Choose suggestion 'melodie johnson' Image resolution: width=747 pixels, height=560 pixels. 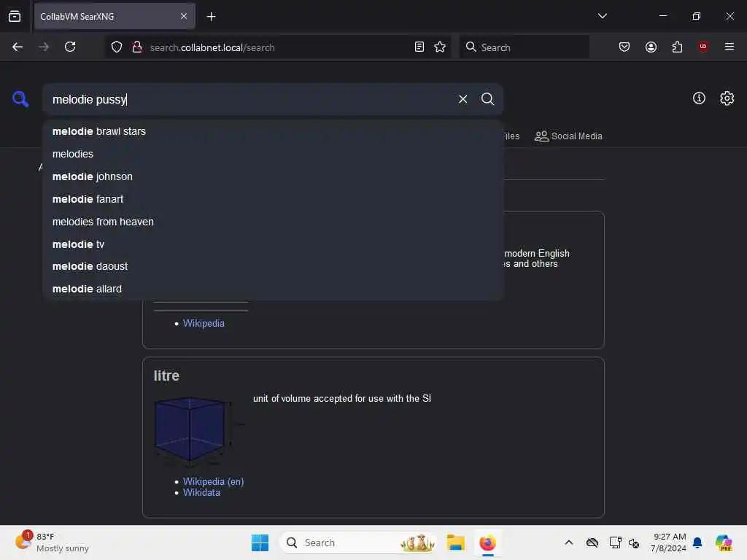(273, 176)
